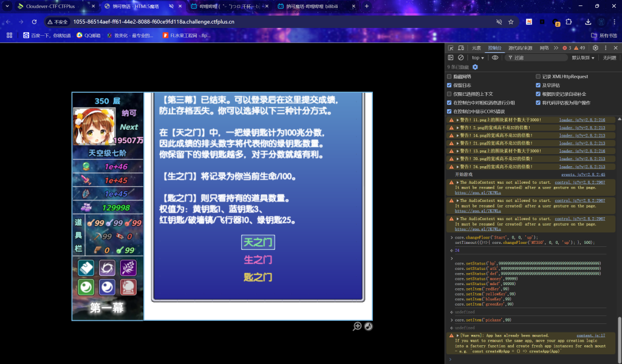622x364 pixels.
Task: Check the 记录 XMLHttpRequest checkbox
Action: 538,76
